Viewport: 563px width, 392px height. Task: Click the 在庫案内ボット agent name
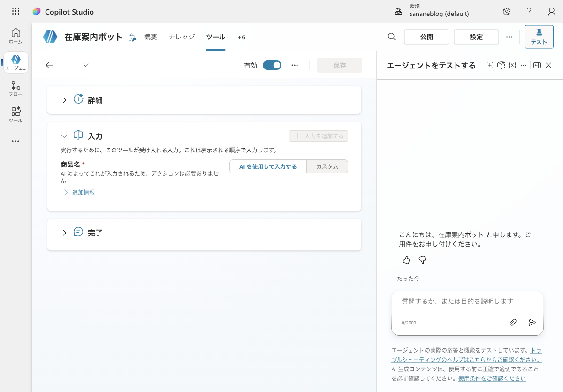click(93, 37)
